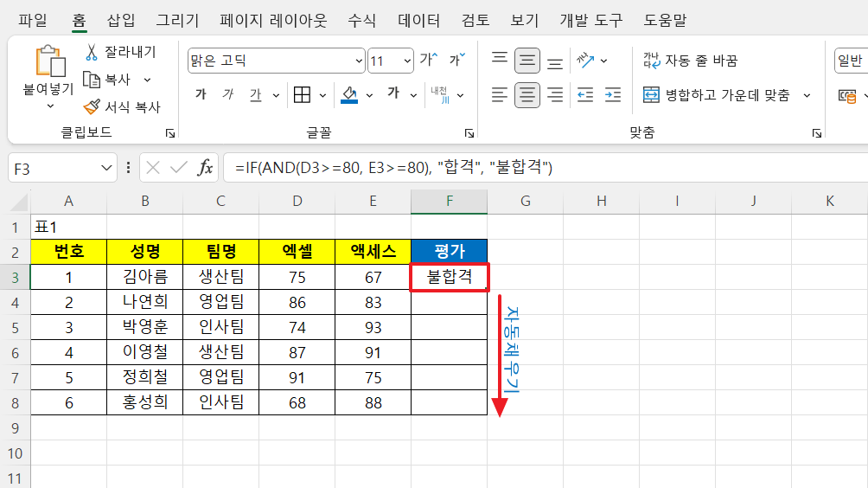868x488 pixels.
Task: Center text horizontally
Action: pos(527,95)
